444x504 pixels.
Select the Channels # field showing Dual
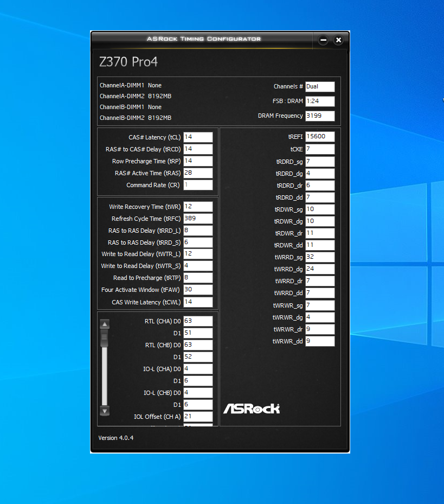point(320,86)
